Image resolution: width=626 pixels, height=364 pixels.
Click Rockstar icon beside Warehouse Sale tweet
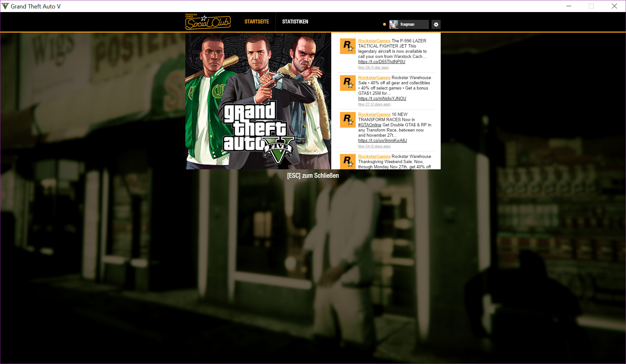pyautogui.click(x=348, y=83)
